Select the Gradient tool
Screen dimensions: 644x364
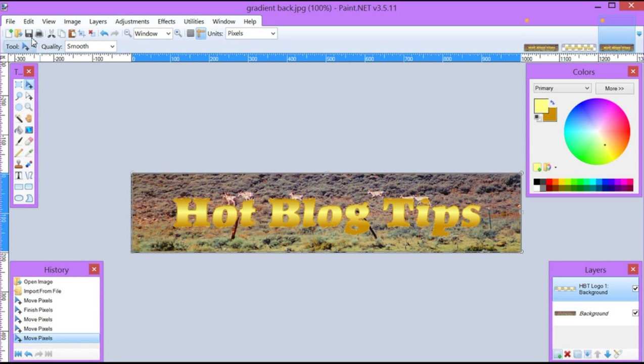click(x=29, y=130)
